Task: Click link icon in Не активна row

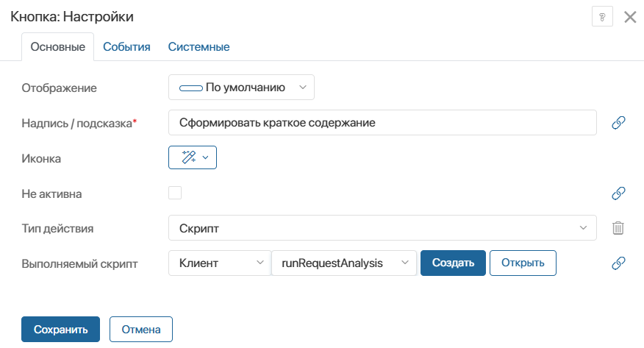Action: pyautogui.click(x=618, y=193)
